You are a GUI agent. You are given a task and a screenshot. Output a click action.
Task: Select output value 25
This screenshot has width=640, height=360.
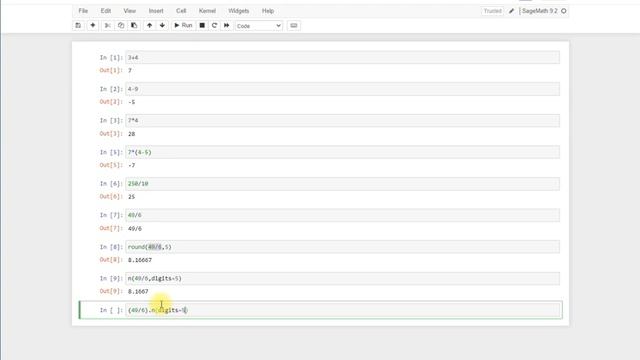pyautogui.click(x=131, y=197)
